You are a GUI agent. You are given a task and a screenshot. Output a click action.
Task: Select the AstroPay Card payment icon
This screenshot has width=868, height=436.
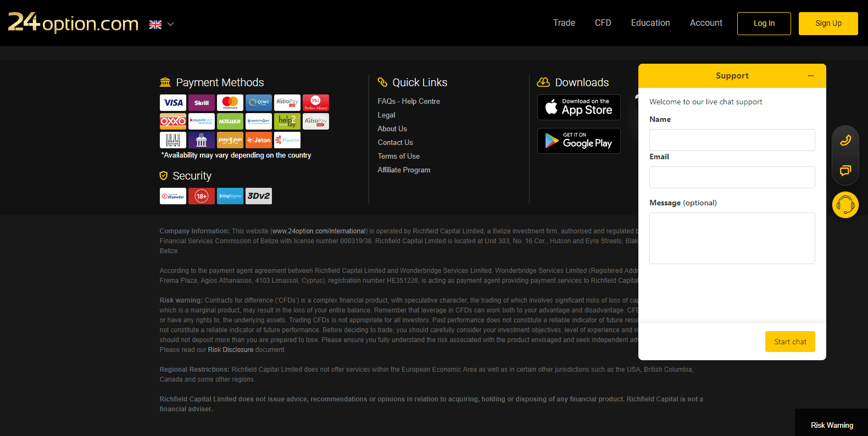tap(287, 103)
